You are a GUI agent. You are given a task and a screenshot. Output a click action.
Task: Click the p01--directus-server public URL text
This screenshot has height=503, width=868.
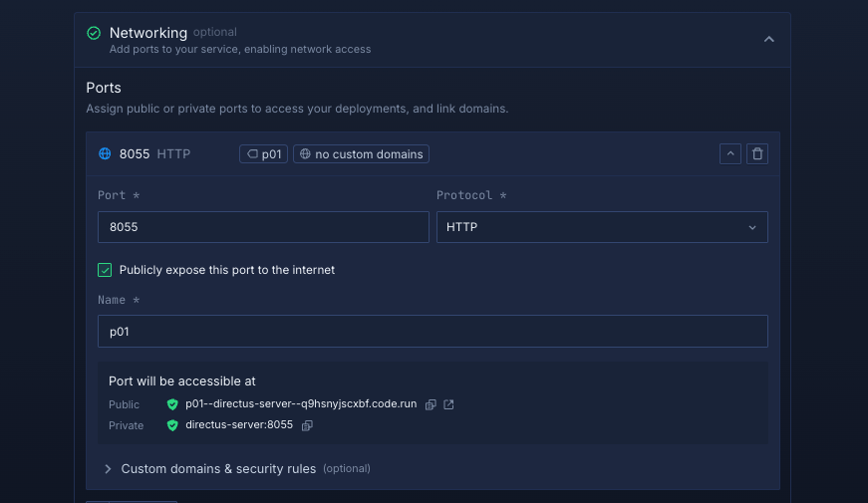tap(301, 404)
